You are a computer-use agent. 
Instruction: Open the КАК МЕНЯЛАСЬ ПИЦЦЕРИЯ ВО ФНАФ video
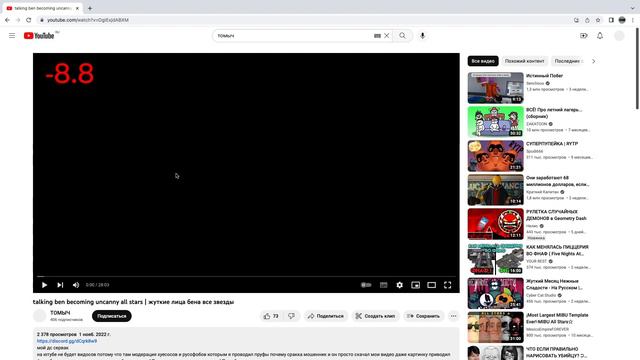click(557, 250)
